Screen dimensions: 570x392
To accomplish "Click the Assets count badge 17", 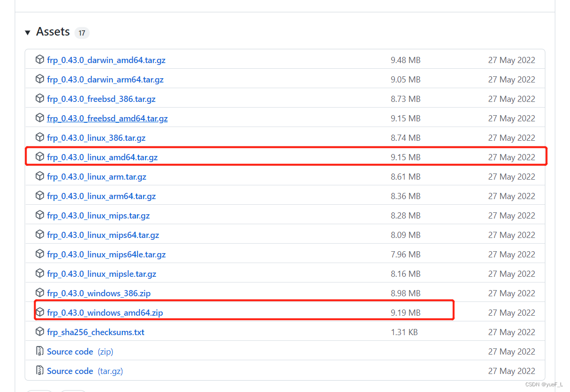I will tap(82, 33).
